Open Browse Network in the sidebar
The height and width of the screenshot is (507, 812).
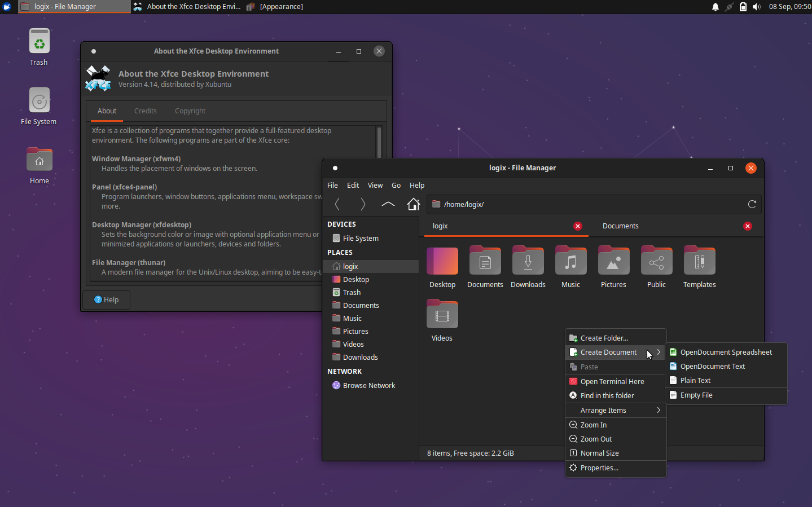pos(370,385)
